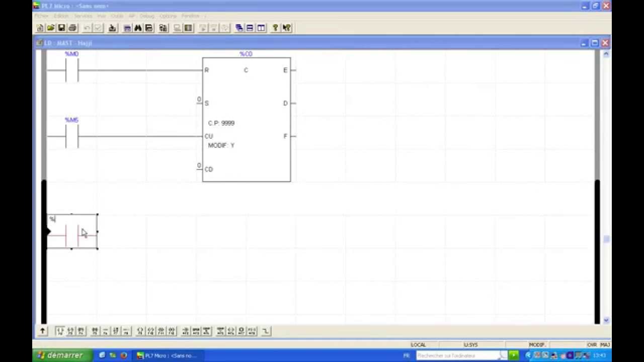Open help with question mark icon
The image size is (644, 362).
click(275, 28)
